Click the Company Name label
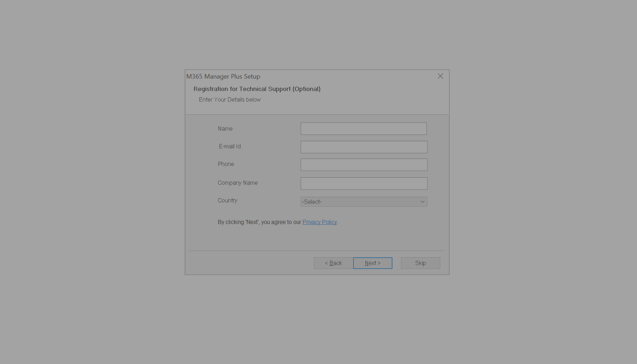The width and height of the screenshot is (637, 364). tap(238, 183)
